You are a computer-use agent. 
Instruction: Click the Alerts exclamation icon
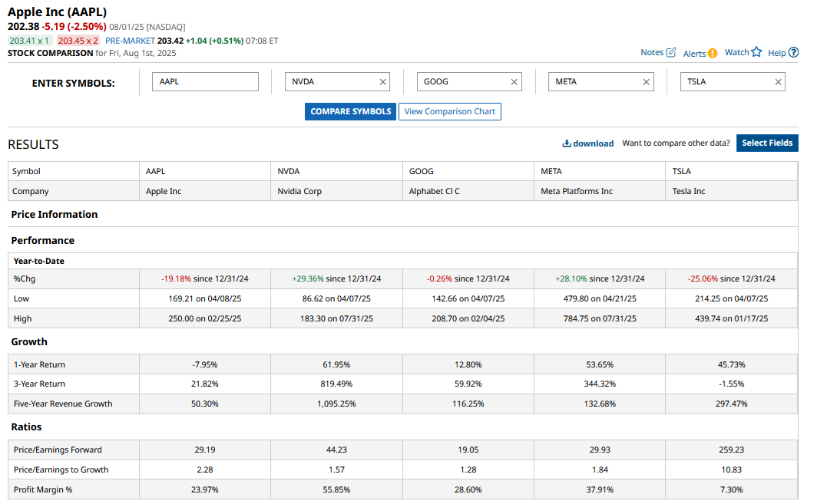(713, 53)
